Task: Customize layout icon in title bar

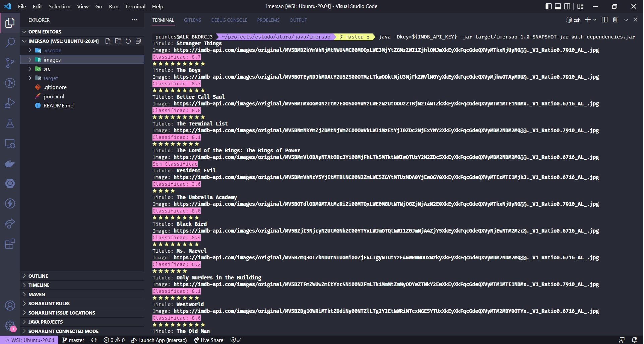Action: (x=580, y=6)
